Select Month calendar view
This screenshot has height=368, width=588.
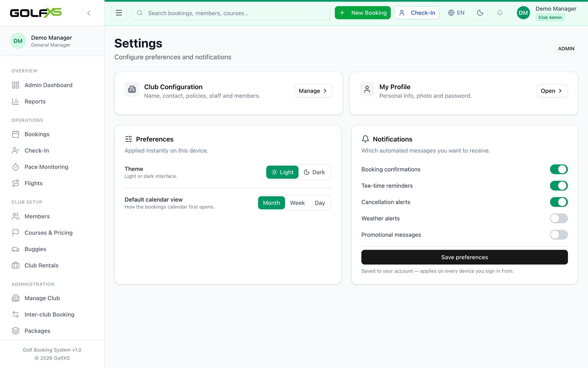(x=271, y=203)
